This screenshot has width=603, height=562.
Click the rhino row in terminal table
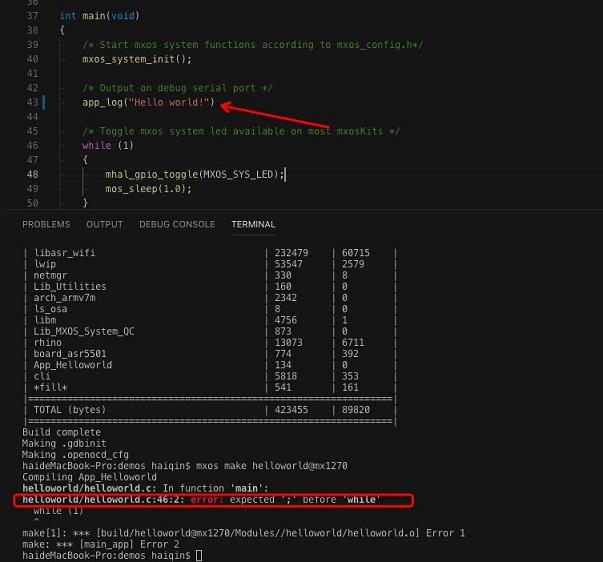(x=210, y=342)
